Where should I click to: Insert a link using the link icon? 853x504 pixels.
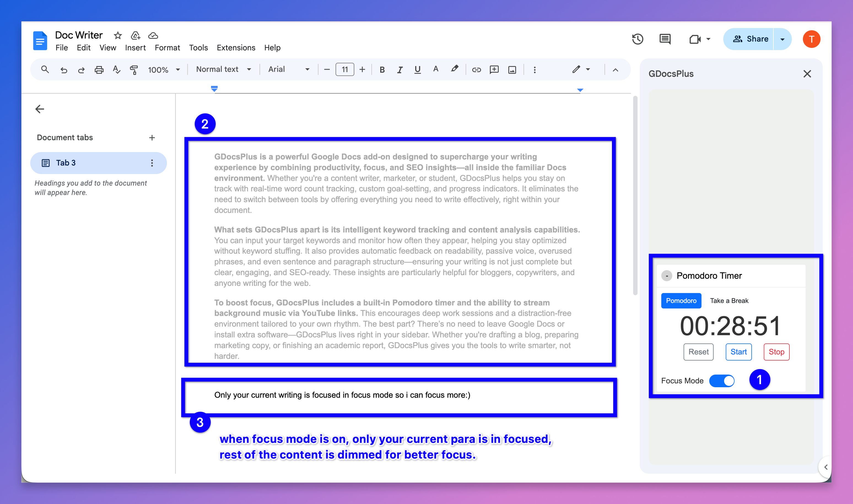tap(476, 70)
